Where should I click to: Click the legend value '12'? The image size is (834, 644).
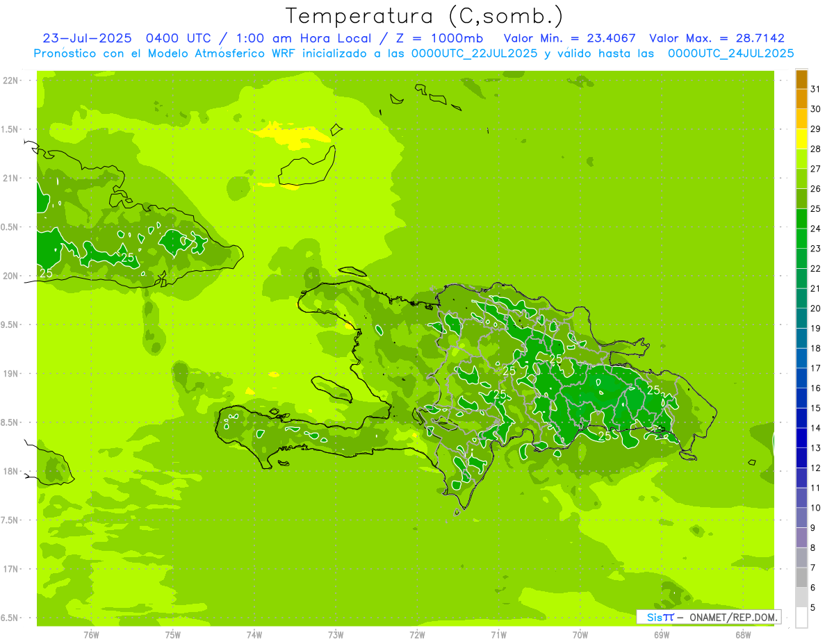click(x=816, y=468)
